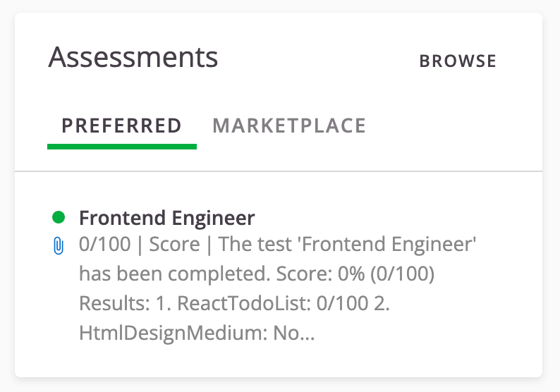
Task: Click the BROWSE button
Action: (x=458, y=61)
